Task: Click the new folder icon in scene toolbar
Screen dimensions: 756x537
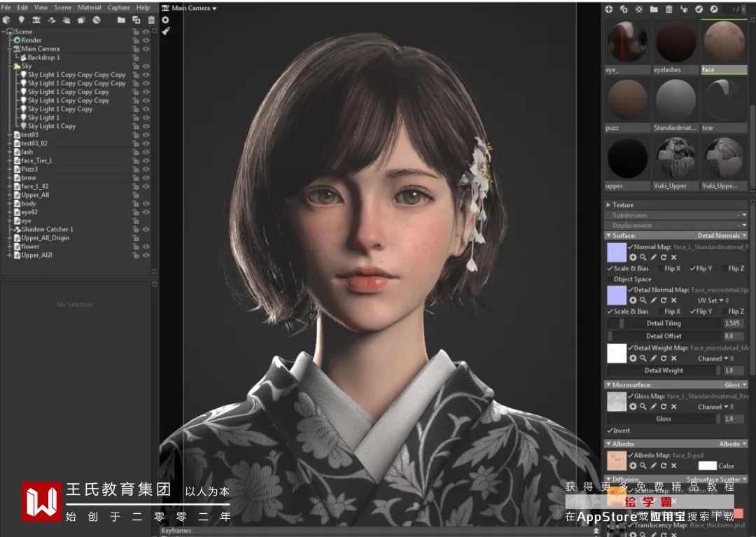Action: [x=121, y=20]
